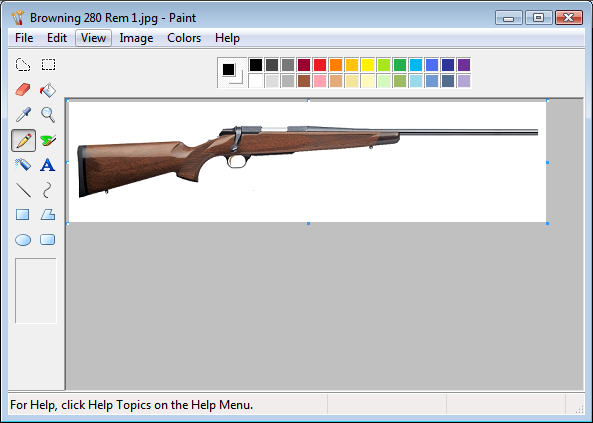Select the pale mint green swatch
This screenshot has height=423, width=593.
384,81
